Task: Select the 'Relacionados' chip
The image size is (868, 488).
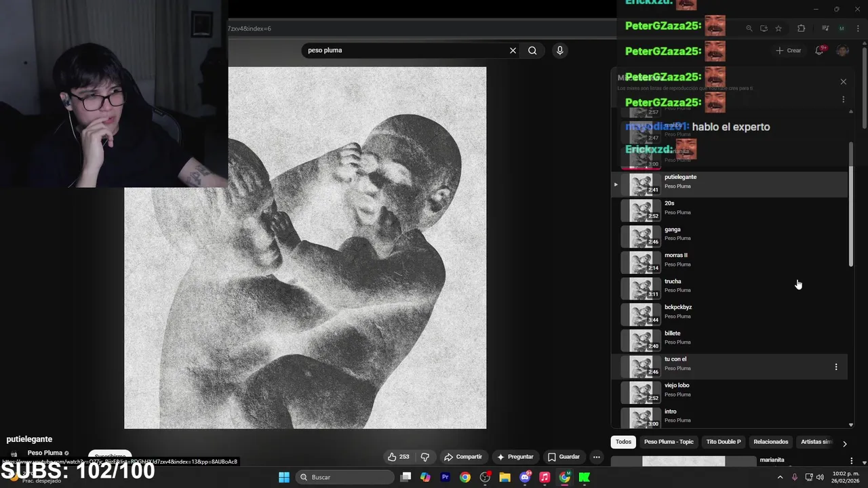Action: click(771, 442)
